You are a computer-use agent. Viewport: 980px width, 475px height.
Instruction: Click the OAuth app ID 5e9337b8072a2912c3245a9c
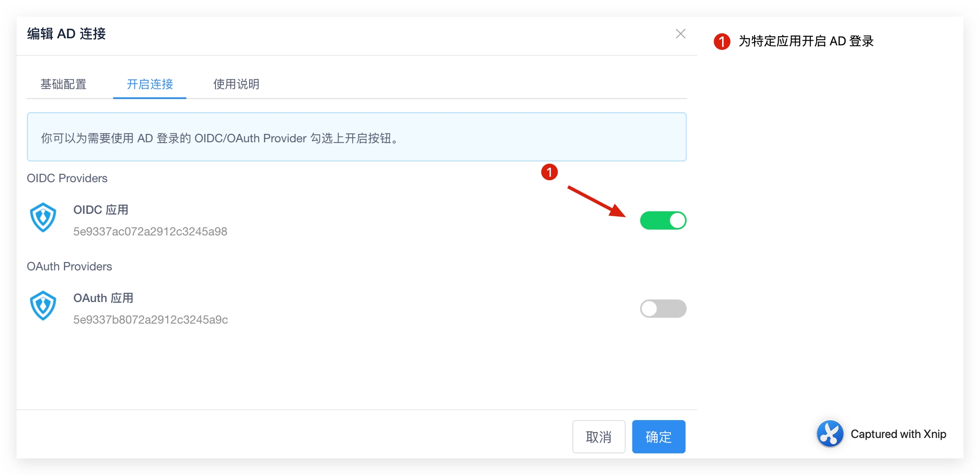point(151,320)
